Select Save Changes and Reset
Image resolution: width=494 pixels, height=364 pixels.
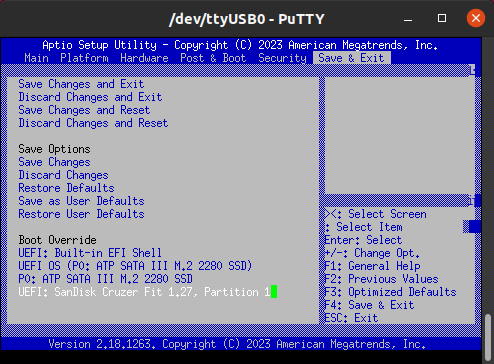84,110
